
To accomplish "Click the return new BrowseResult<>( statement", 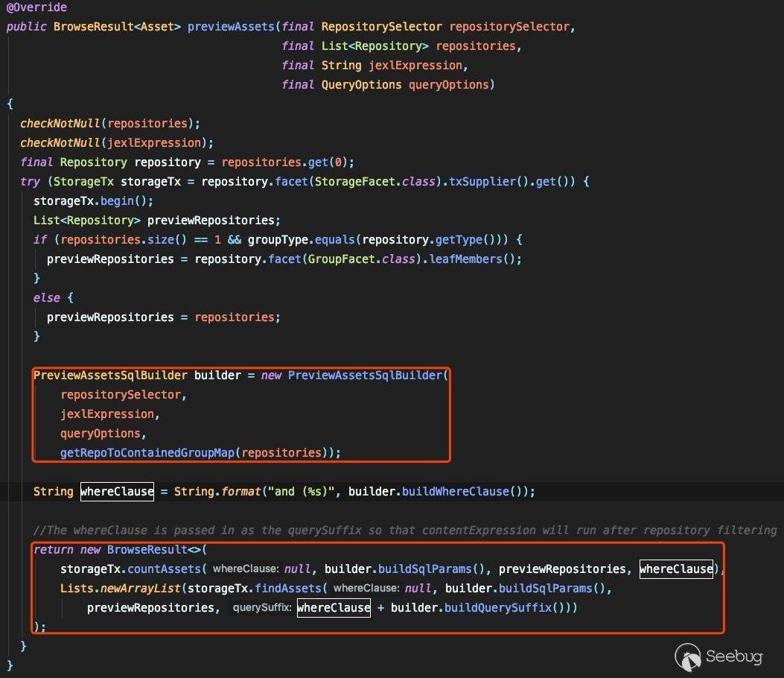I will click(120, 550).
